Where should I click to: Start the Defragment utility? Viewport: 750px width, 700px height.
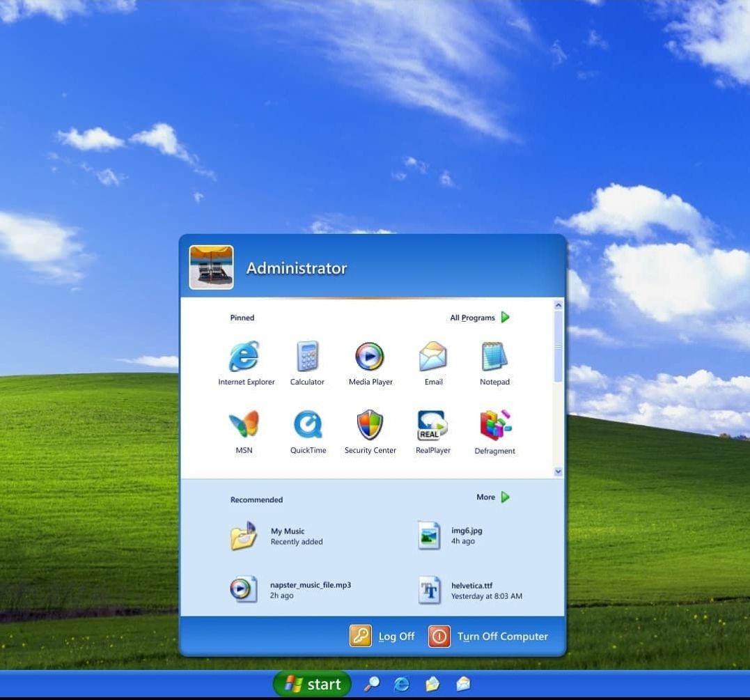(x=494, y=425)
